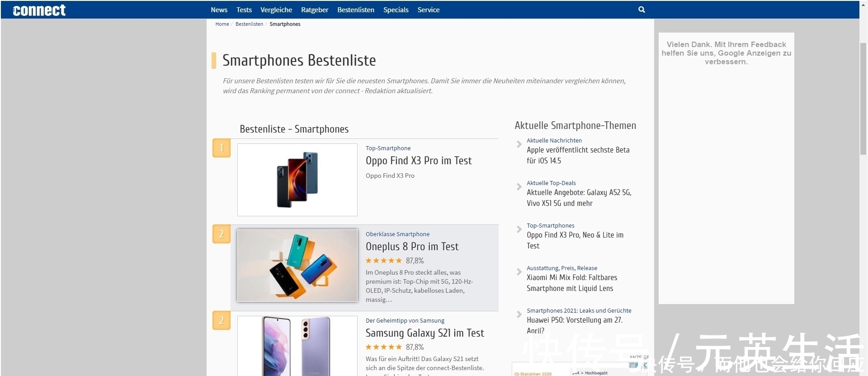Open Oppo Find X3 Pro, Neo & Lite im Test

[575, 240]
